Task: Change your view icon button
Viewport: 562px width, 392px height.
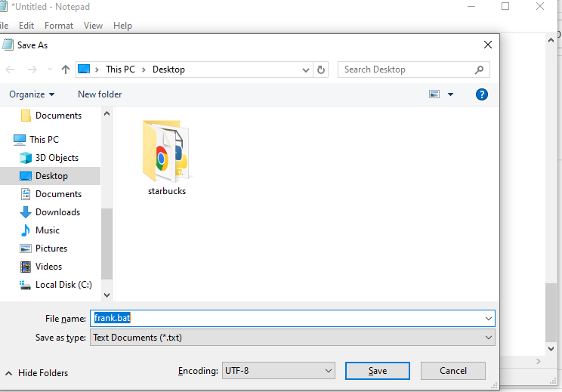Action: 434,94
